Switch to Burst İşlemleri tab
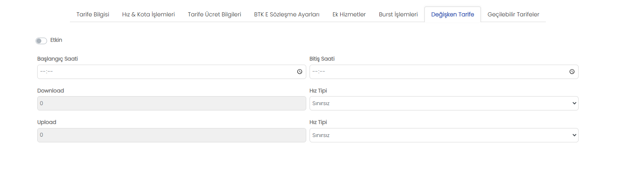Image resolution: width=644 pixels, height=189 pixels. click(x=398, y=14)
